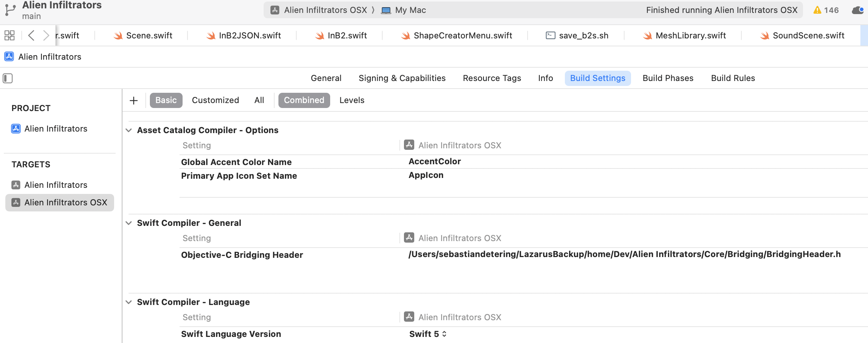Viewport: 868px width, 343px height.
Task: Open the Signing & Capabilities tab
Action: coord(402,78)
